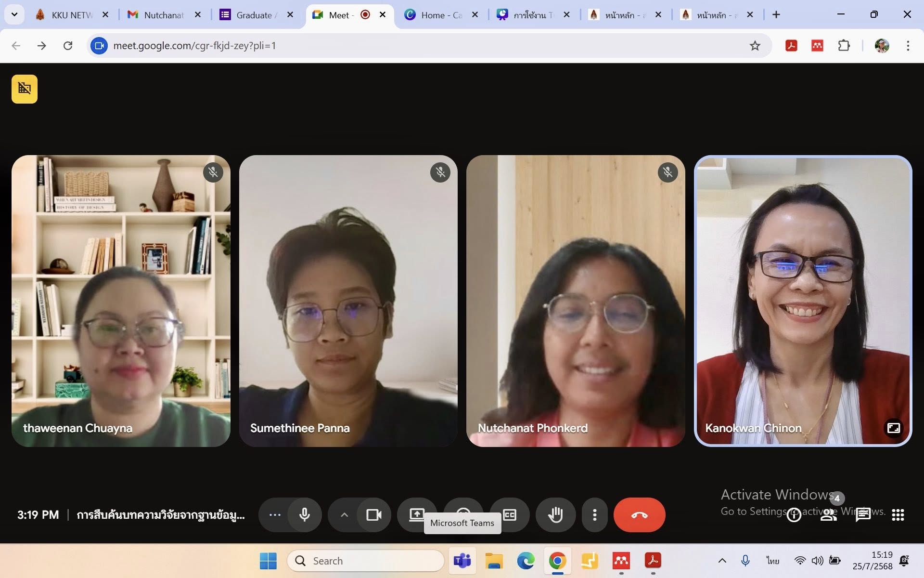Switch to the KKU NETW browser tab
This screenshot has height=578, width=924.
click(71, 15)
